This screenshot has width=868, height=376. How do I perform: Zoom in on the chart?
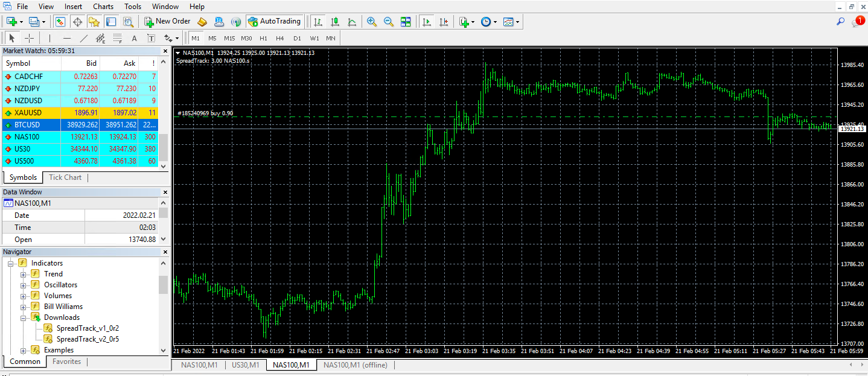coord(371,21)
